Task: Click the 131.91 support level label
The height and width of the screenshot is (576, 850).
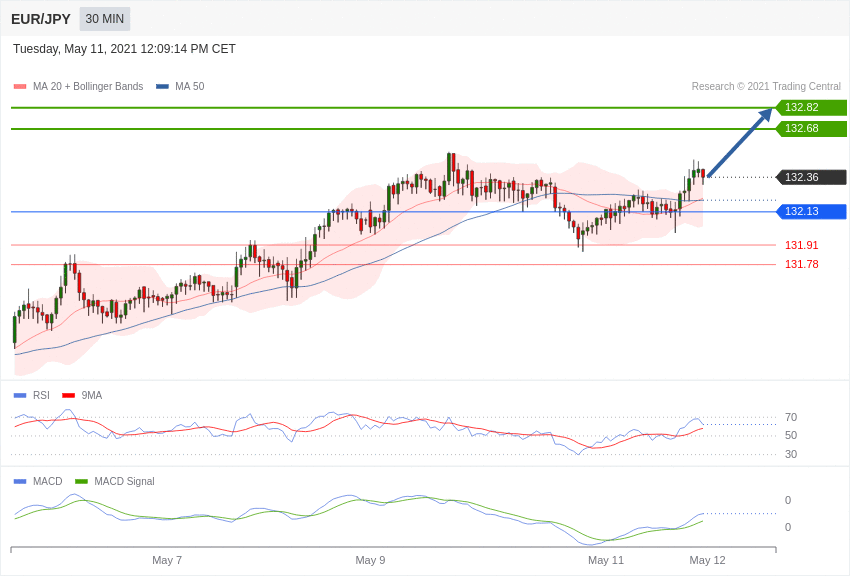Action: tap(801, 245)
